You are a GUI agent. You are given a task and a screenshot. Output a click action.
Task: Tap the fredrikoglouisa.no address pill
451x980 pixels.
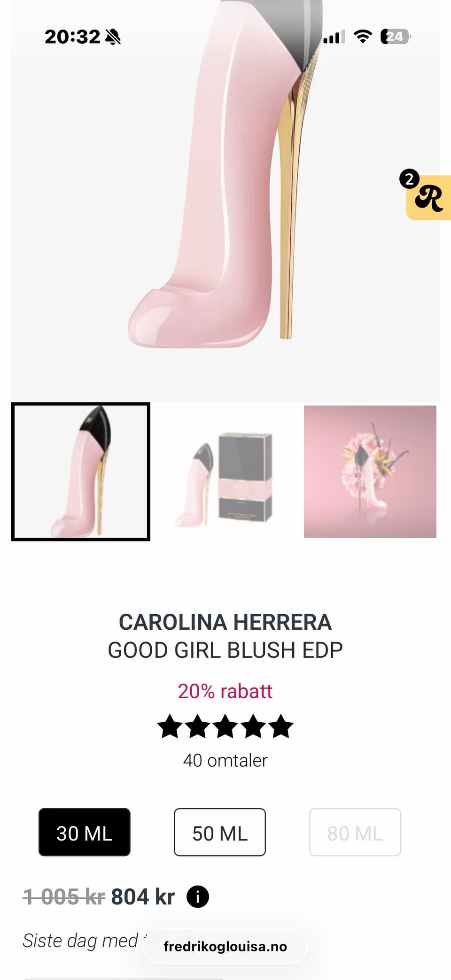225,946
